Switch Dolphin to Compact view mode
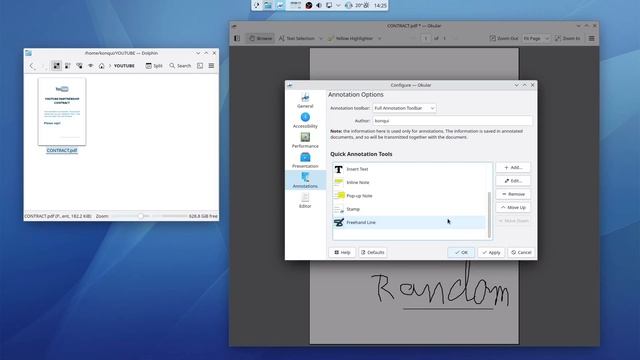640x360 pixels. tap(68, 66)
